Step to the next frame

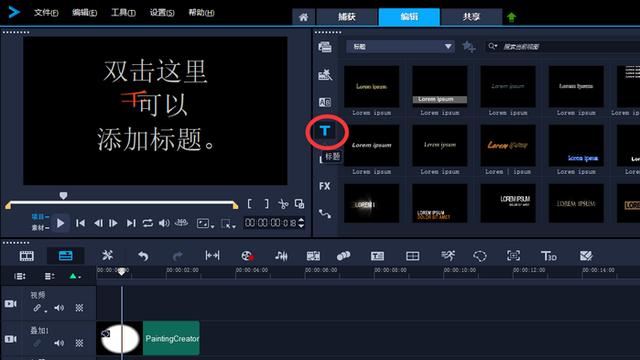click(113, 223)
